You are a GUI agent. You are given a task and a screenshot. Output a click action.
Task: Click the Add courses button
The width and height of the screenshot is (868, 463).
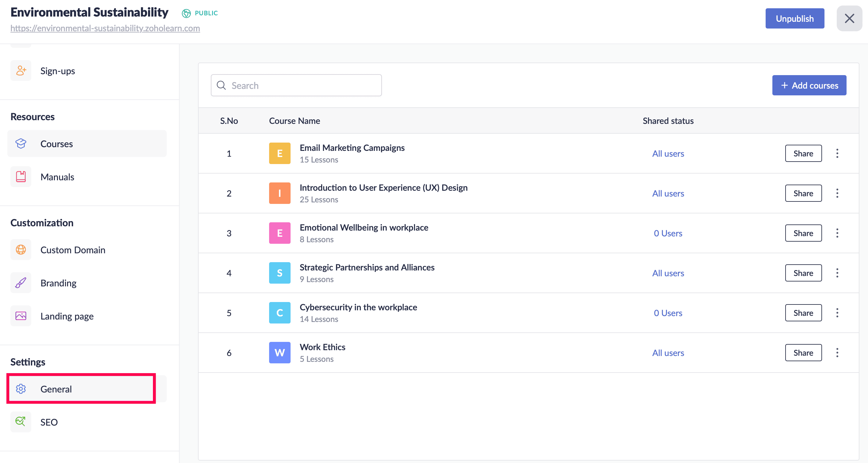pyautogui.click(x=809, y=85)
